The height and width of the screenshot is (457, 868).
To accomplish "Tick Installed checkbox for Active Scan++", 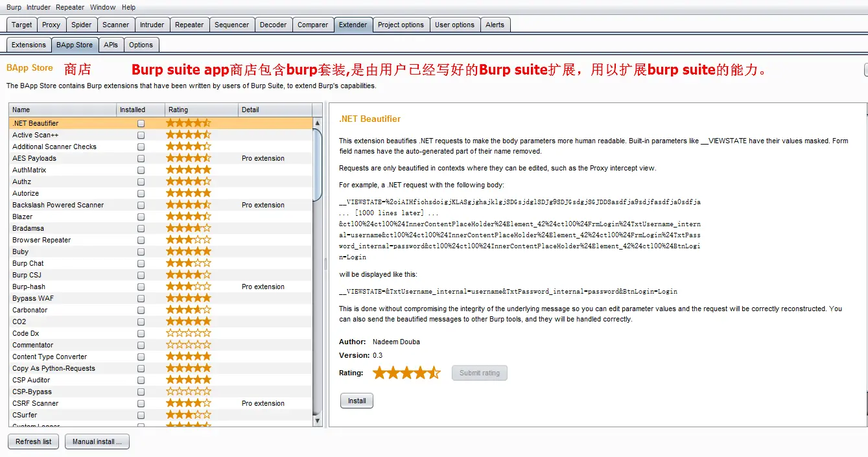I will click(x=141, y=135).
